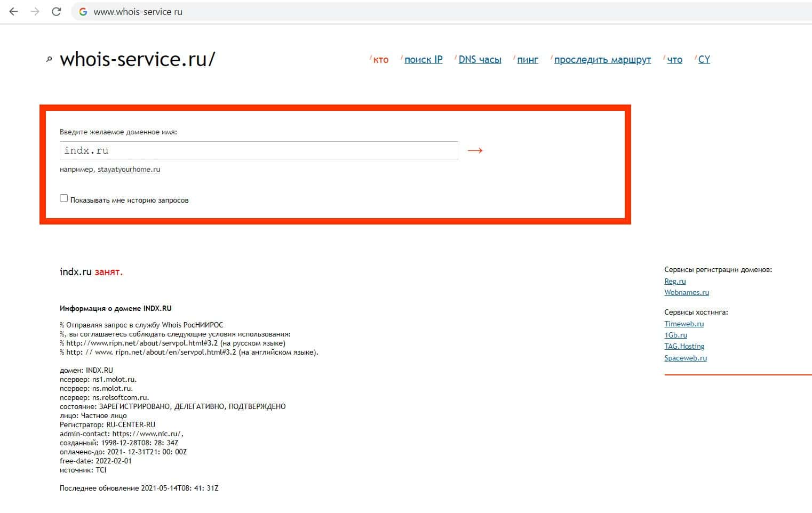Click the 'оплачено-до: 2021-12-31' line
Image resolution: width=812 pixels, height=513 pixels.
pyautogui.click(x=123, y=452)
